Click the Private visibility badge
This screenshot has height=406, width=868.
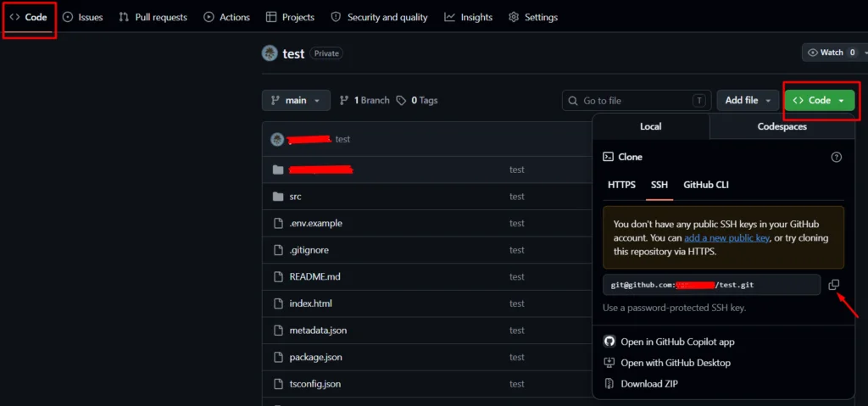[x=326, y=53]
